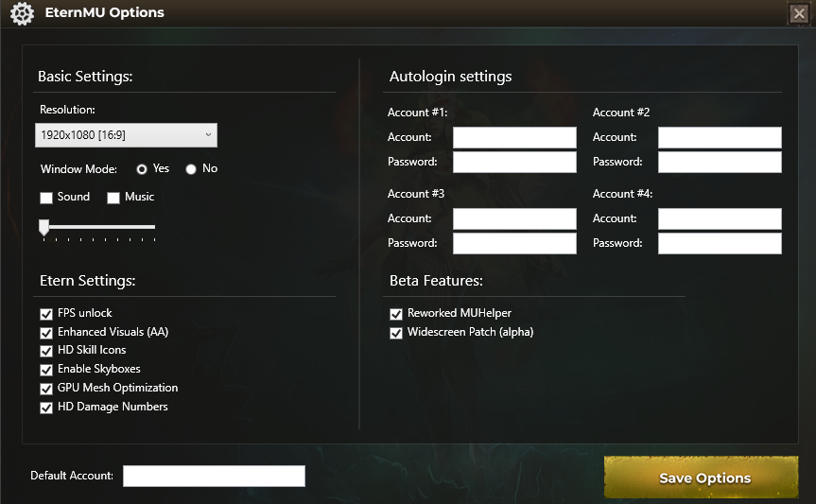
Task: Click the volume slider thumb
Action: 43,227
